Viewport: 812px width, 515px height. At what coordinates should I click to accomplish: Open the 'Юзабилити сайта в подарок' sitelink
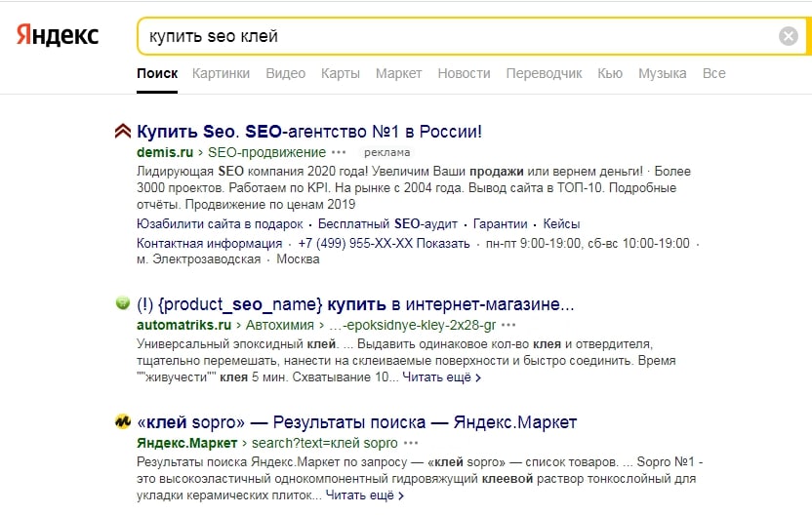tap(220, 224)
